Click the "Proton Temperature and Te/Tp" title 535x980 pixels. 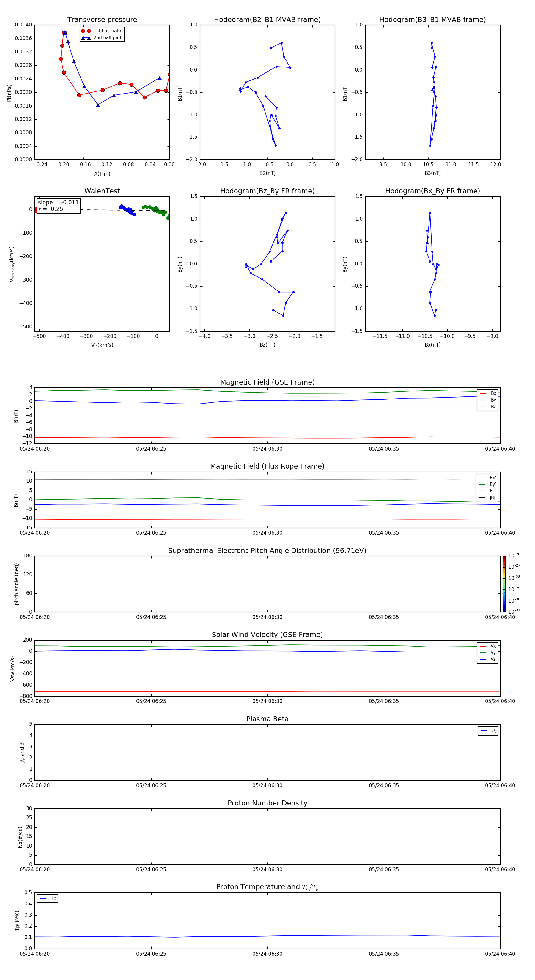pyautogui.click(x=267, y=887)
